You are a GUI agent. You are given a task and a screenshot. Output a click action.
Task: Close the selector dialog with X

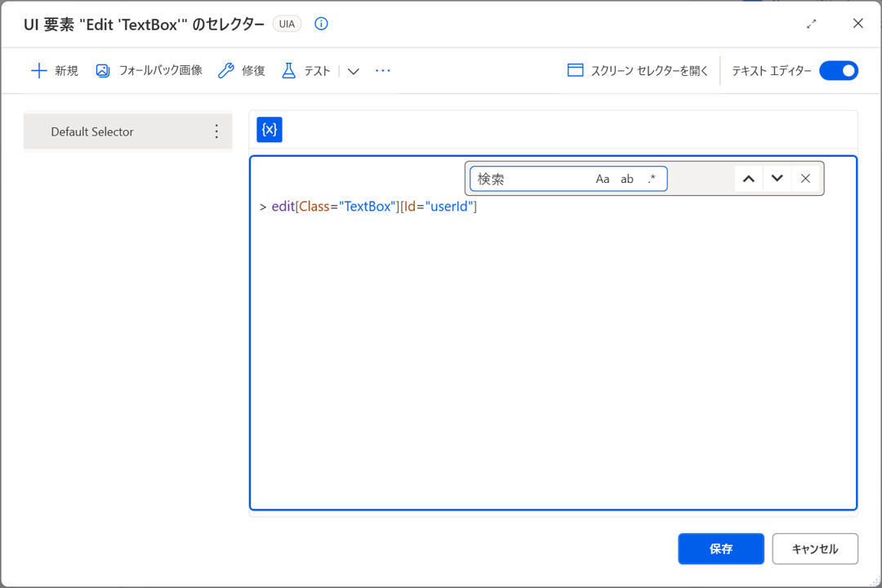(857, 24)
